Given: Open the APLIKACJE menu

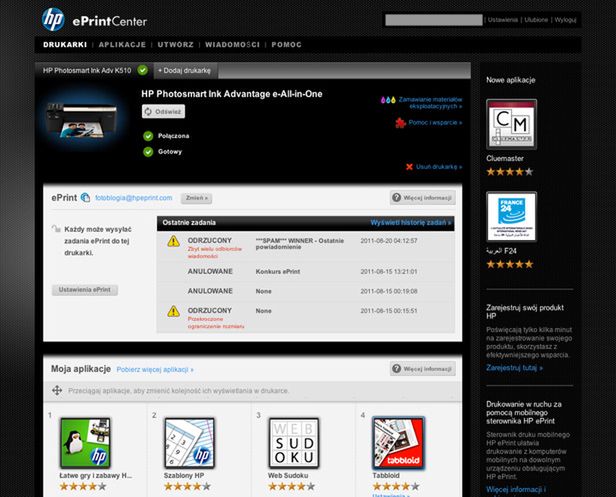Looking at the screenshot, I should [122, 45].
